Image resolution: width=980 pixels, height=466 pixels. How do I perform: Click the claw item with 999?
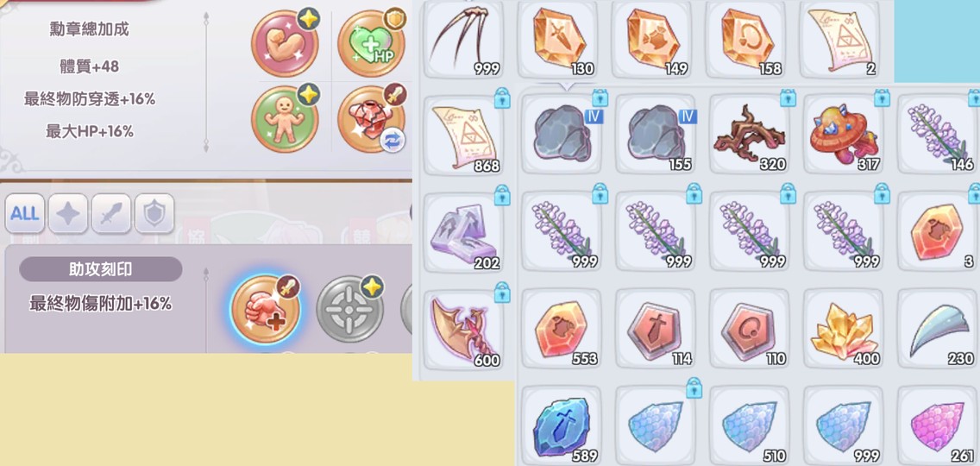point(464,39)
